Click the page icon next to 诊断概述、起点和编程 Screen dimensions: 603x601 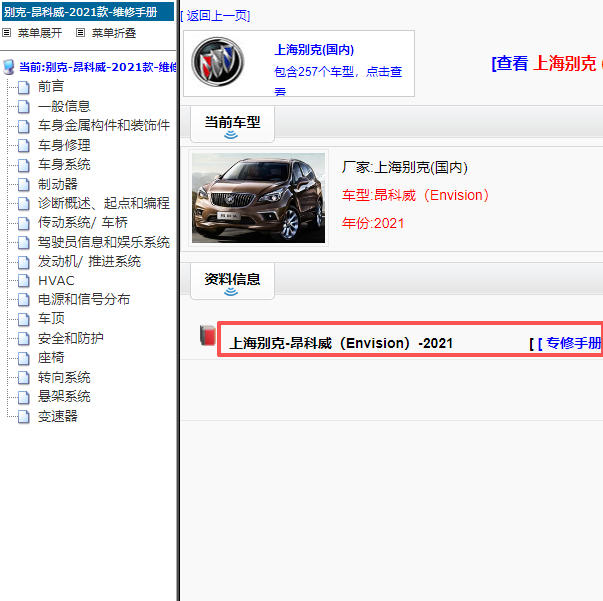pyautogui.click(x=23, y=203)
